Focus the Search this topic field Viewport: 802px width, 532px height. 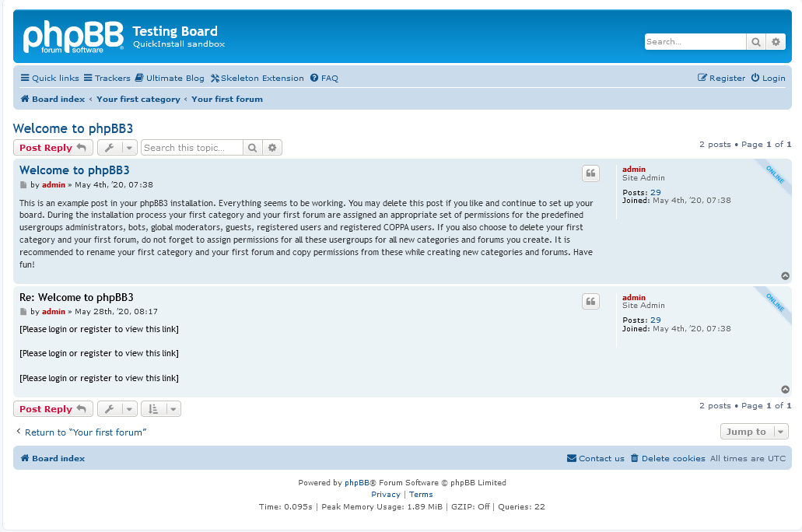(x=192, y=148)
